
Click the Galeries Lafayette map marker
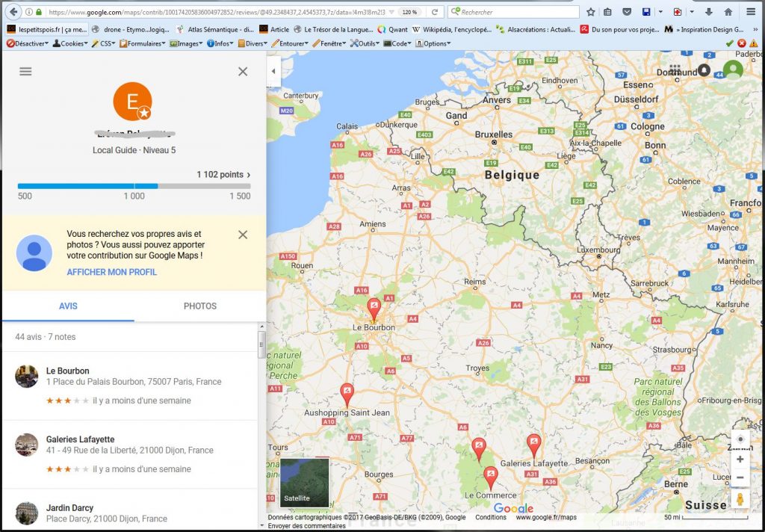pyautogui.click(x=533, y=445)
